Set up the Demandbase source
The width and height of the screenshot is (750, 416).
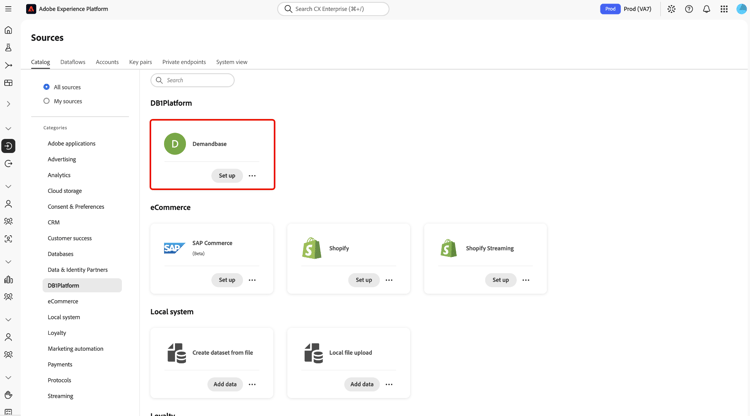coord(227,176)
